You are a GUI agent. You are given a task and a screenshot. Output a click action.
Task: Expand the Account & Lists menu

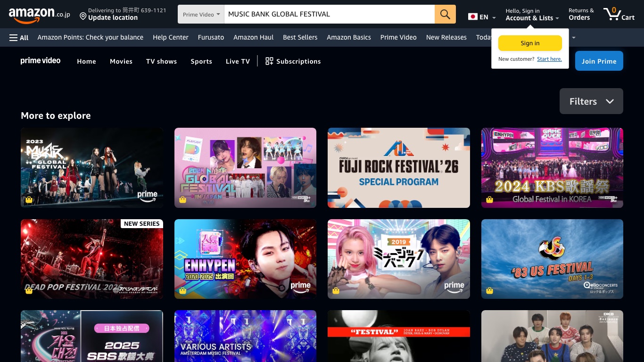(x=532, y=14)
